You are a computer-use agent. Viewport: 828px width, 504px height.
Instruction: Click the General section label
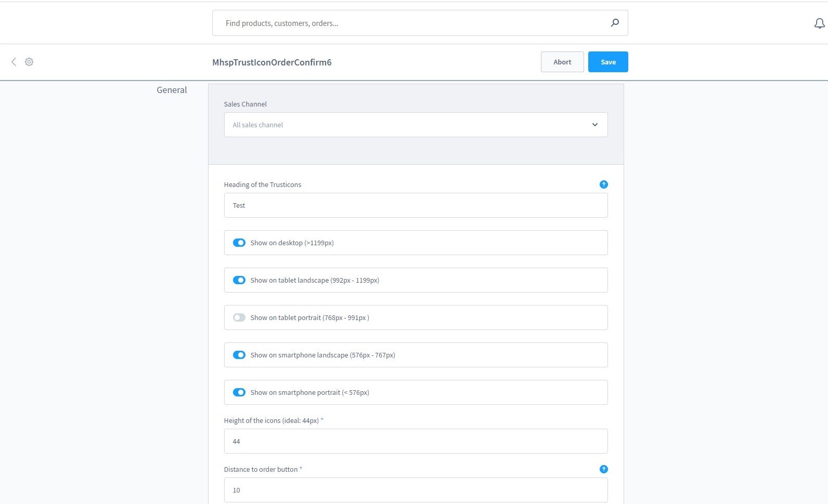pyautogui.click(x=172, y=90)
